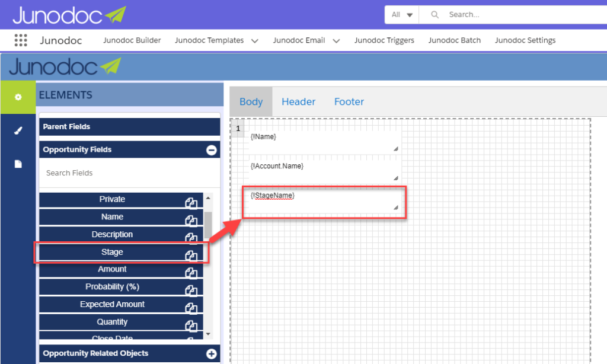Click resize handle of {!StageName} box
This screenshot has width=607, height=364.
point(395,207)
